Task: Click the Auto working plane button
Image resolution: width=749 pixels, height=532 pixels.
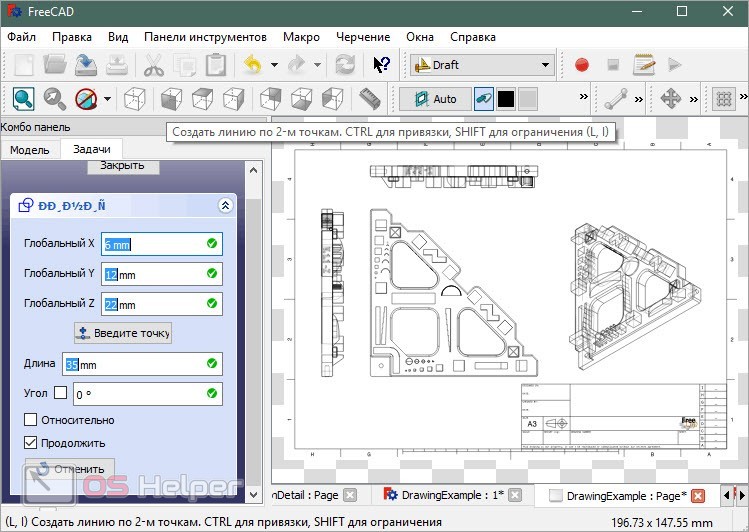Action: click(435, 99)
